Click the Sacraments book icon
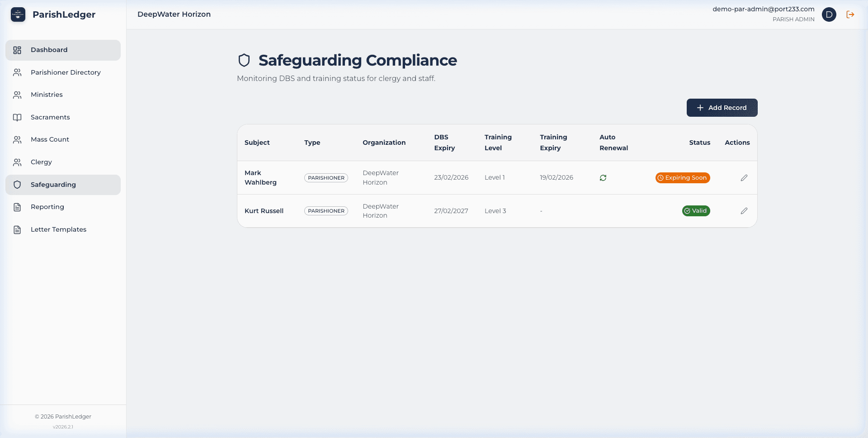Screen dimensions: 868x438 (17, 117)
